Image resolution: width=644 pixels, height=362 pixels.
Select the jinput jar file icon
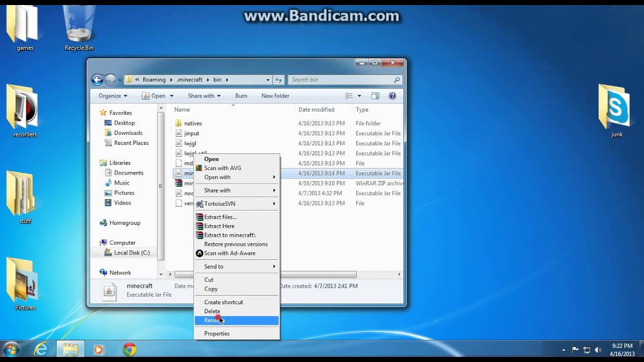tap(179, 133)
